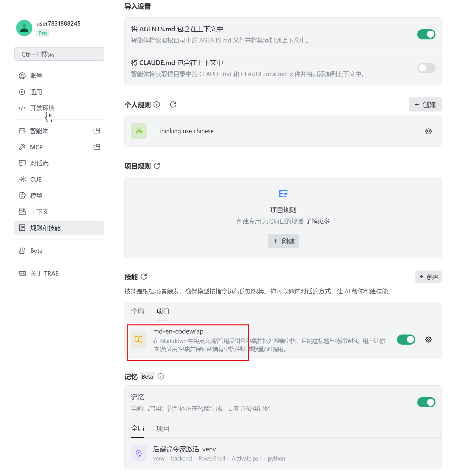Disable including AGENTS.md in context
Screen dimensions: 452x476
point(426,34)
